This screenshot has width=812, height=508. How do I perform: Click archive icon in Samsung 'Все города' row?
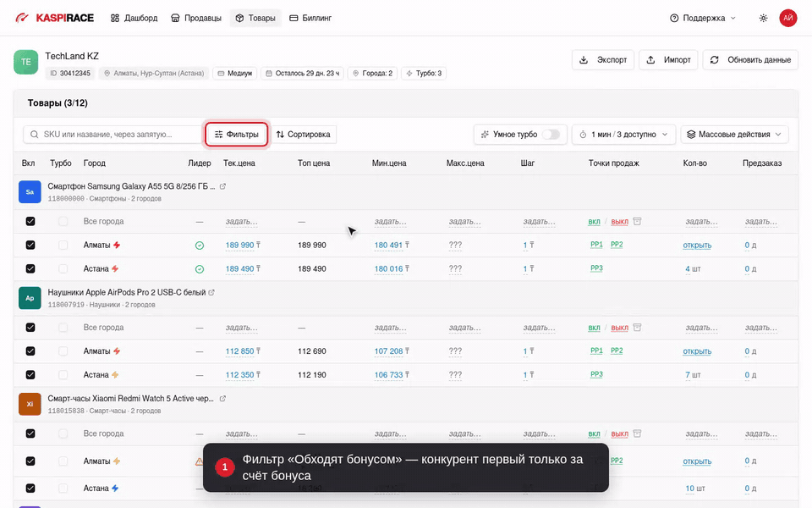[637, 221]
